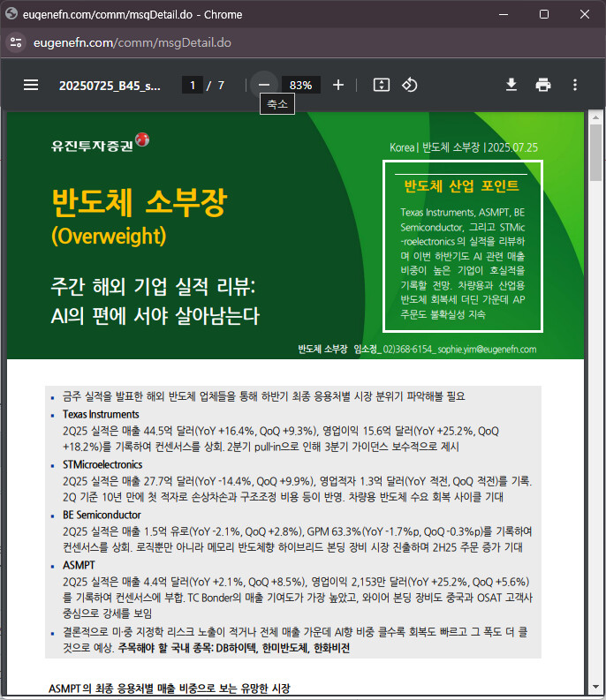606x700 pixels.
Task: Click the 반도체 소부장 heading
Action: (x=140, y=203)
